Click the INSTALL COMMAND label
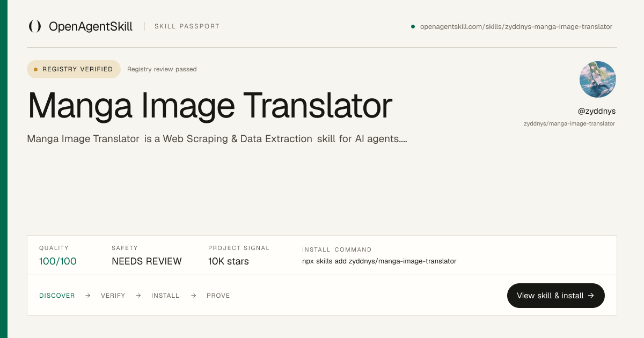 337,249
